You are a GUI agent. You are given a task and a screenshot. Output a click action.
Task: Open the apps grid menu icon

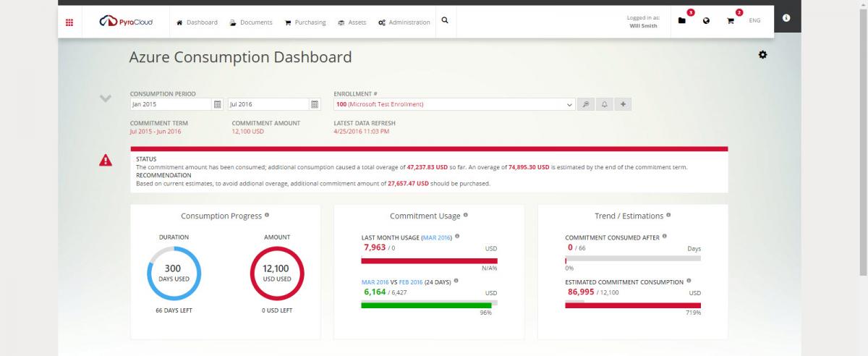tap(69, 22)
